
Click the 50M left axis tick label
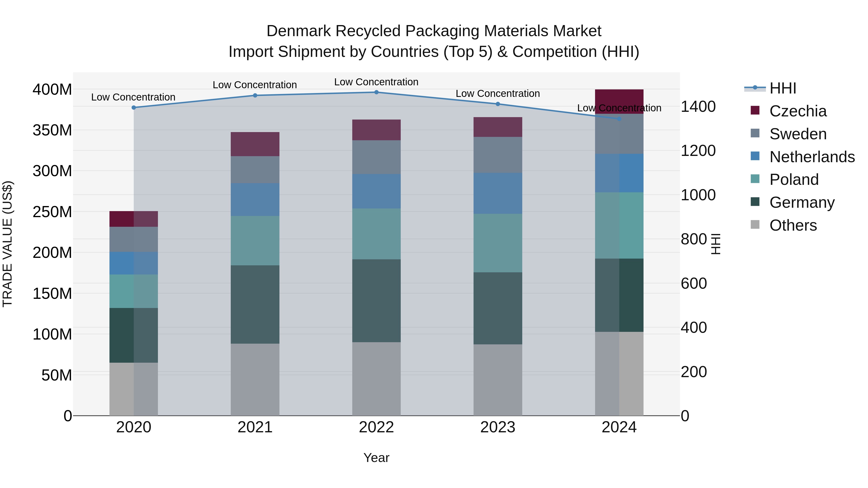(57, 375)
